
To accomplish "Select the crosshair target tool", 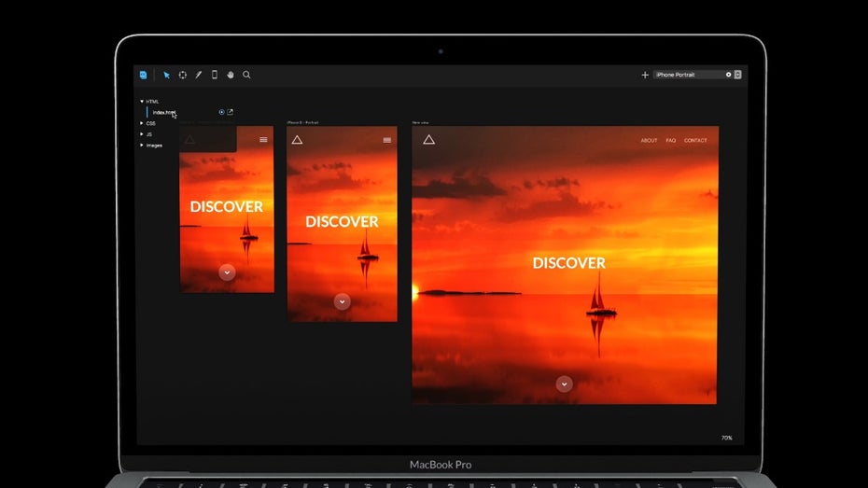I will tap(183, 75).
